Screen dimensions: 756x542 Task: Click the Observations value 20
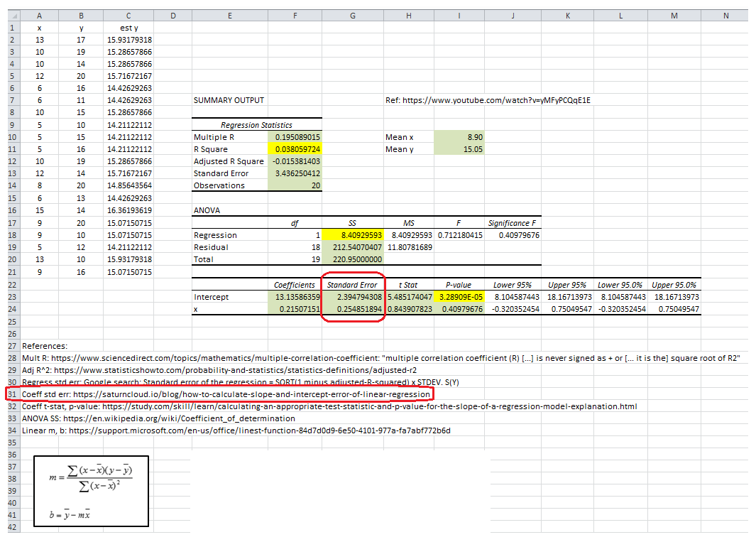(295, 185)
